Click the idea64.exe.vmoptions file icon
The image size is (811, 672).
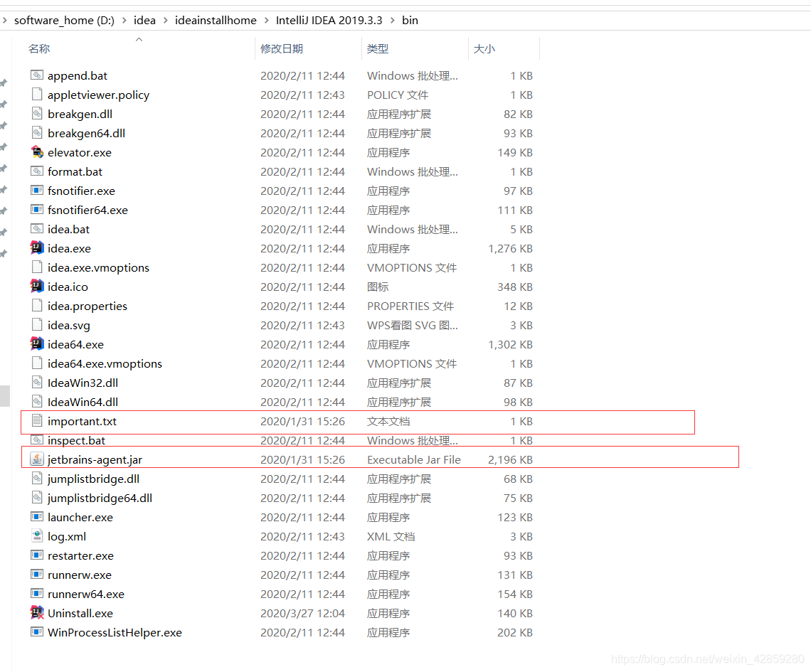click(37, 363)
